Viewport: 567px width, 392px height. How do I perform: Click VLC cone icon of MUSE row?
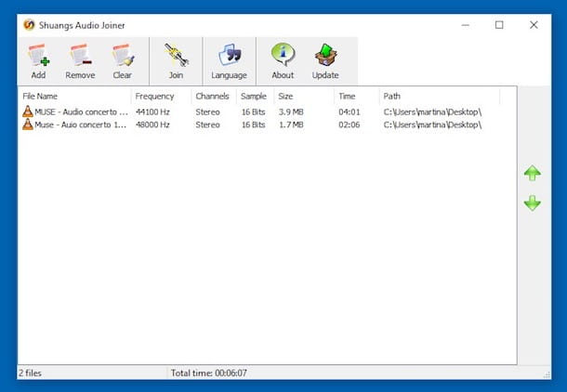tap(28, 111)
